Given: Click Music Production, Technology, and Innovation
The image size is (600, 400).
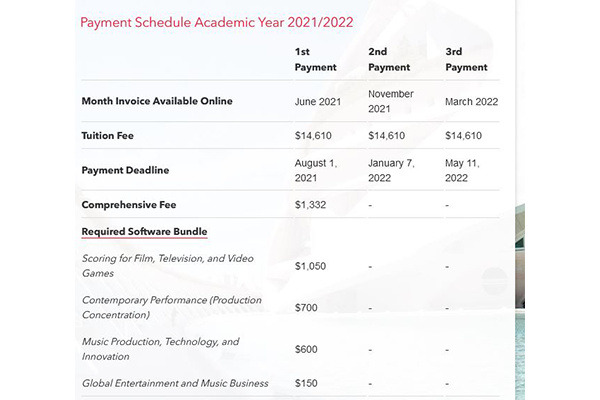Looking at the screenshot, I should [160, 349].
